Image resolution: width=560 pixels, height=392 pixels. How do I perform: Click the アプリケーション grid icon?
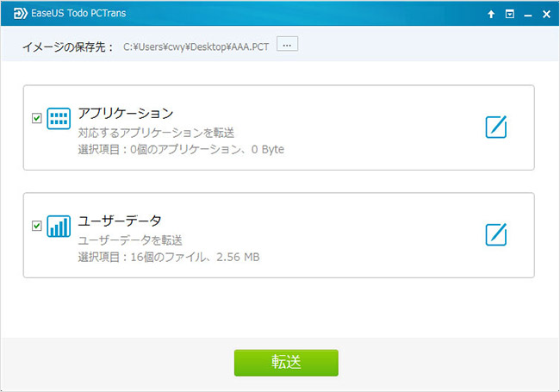point(59,119)
